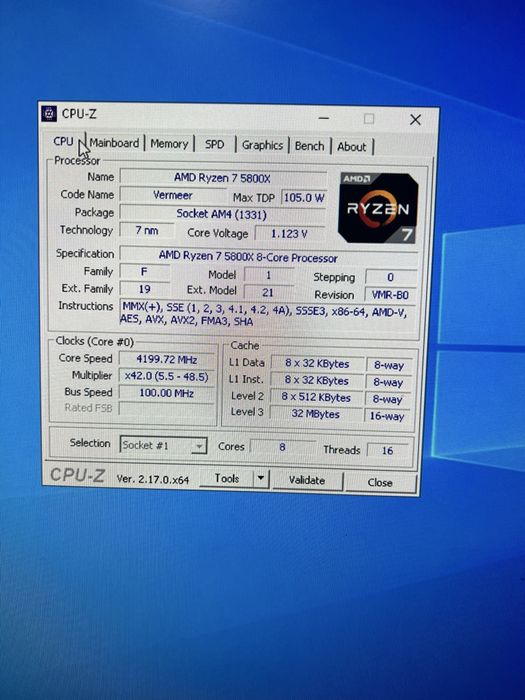Close the CPU-Z window with X
This screenshot has width=525, height=700.
tap(415, 120)
